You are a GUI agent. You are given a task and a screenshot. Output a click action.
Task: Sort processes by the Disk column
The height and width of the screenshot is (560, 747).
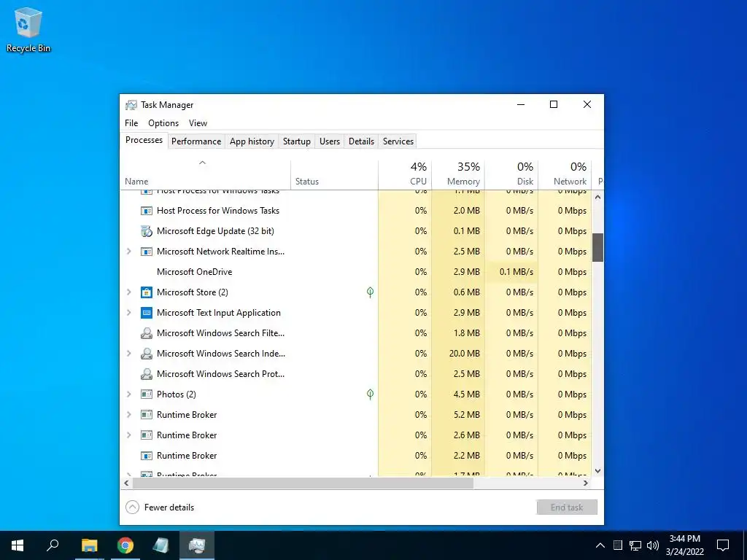pos(511,174)
